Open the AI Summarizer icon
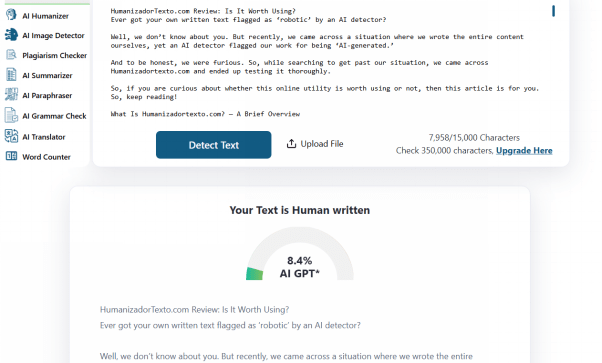The width and height of the screenshot is (602, 363). (x=11, y=75)
